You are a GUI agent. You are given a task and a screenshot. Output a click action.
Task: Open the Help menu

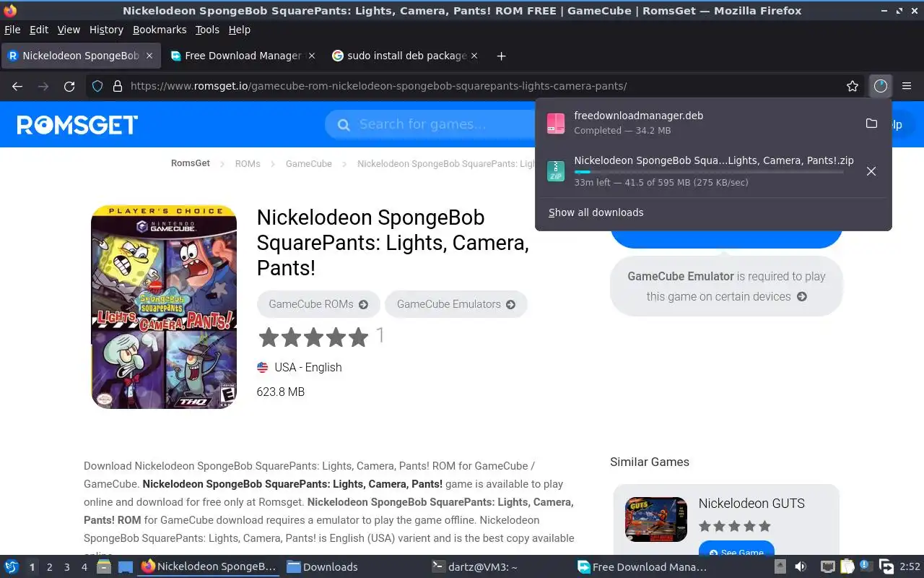[240, 30]
